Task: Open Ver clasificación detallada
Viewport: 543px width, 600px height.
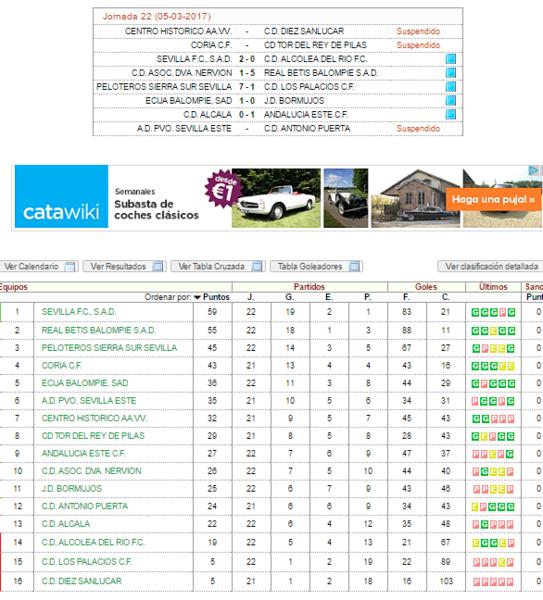Action: pyautogui.click(x=491, y=266)
